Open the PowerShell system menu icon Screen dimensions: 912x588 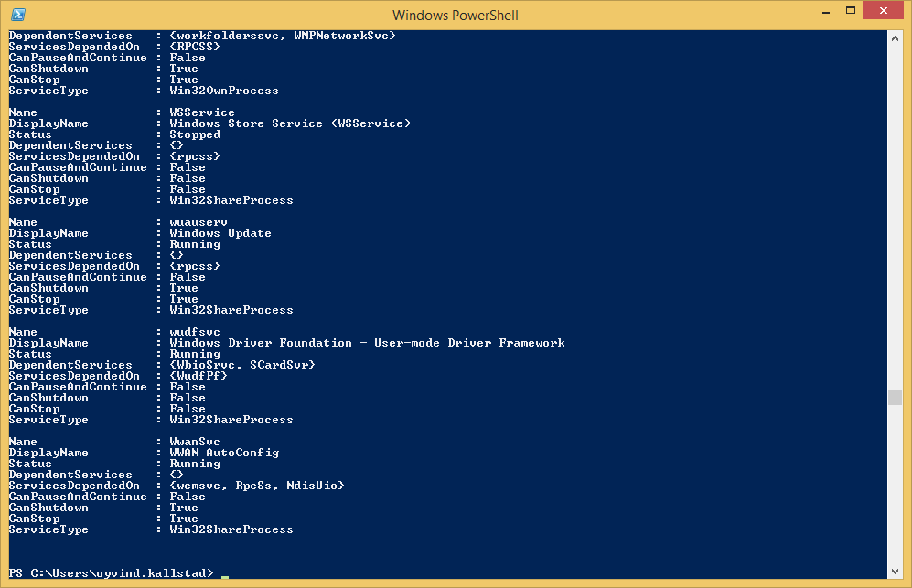point(18,15)
